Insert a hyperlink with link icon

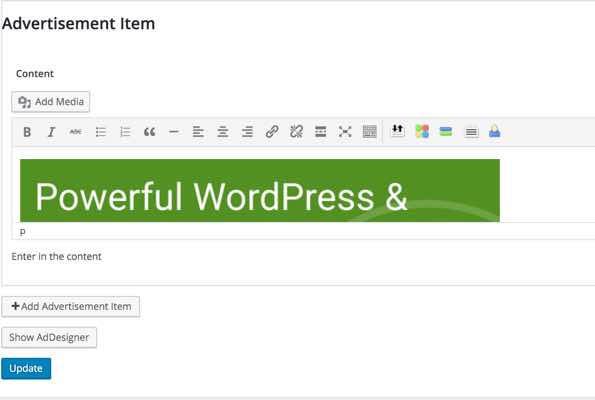[x=272, y=132]
